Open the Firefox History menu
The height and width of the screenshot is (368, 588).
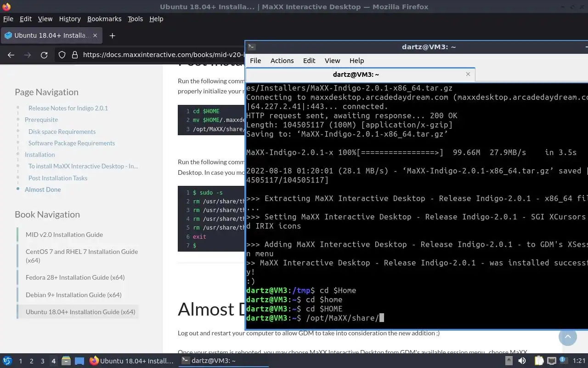point(70,19)
